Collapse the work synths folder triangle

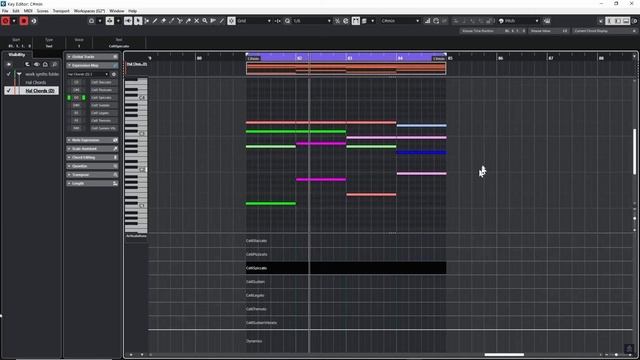[x=19, y=74]
